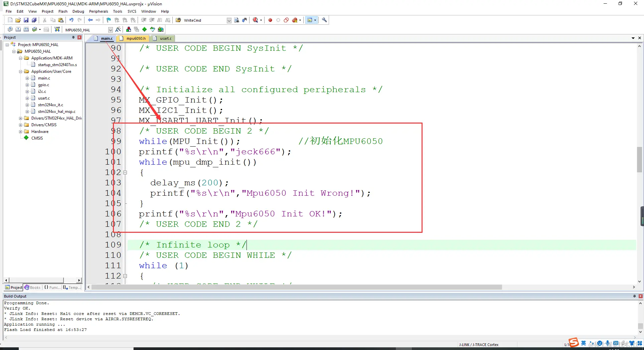Collapse the Project: MPU6050_HAL root node

tap(7, 44)
